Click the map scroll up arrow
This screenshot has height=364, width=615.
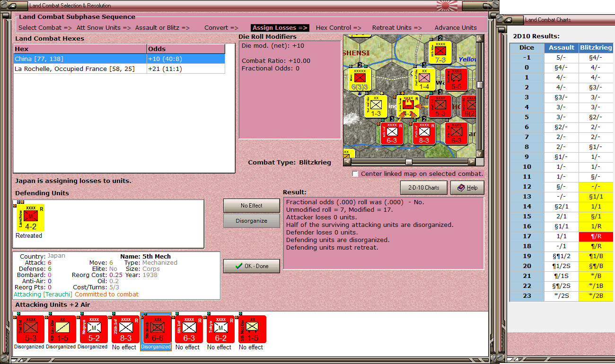coord(480,38)
